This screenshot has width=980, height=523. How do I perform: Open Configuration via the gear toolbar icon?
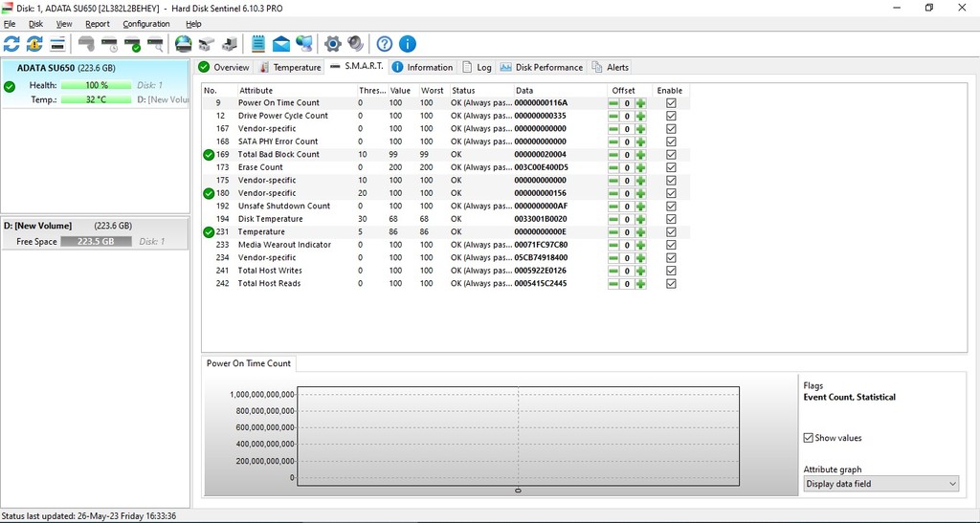tap(332, 44)
